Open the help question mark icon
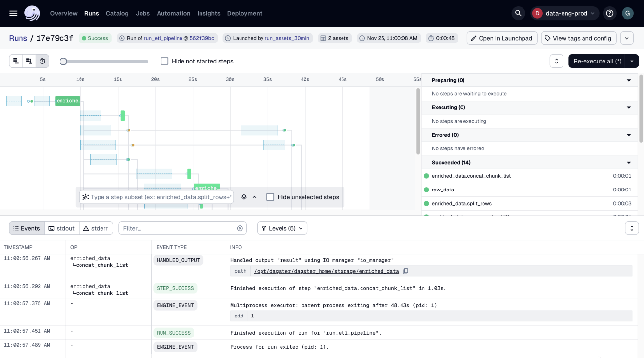Image resolution: width=644 pixels, height=358 pixels. [609, 13]
